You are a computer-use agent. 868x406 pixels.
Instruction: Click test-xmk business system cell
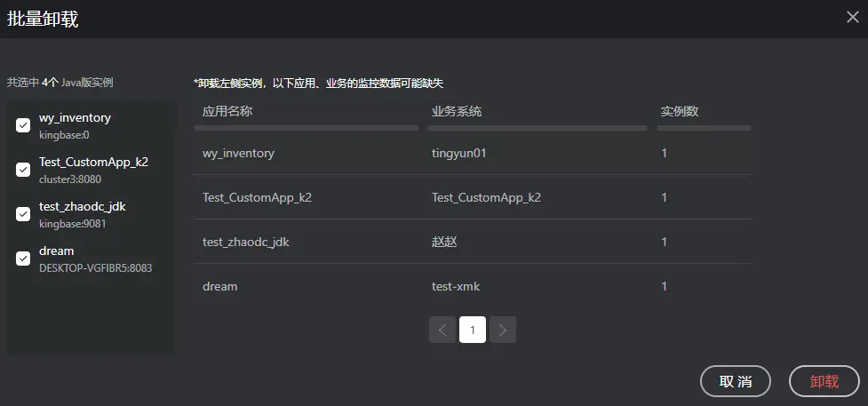[456, 286]
